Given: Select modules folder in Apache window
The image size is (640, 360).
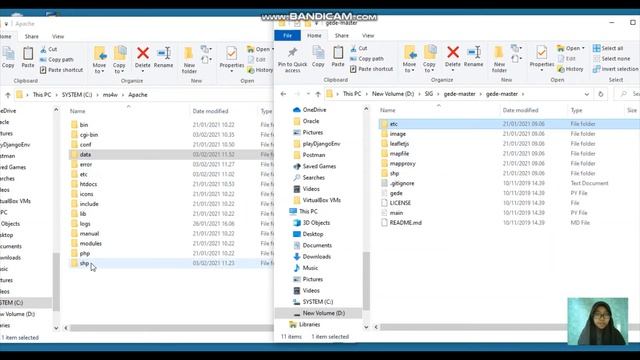Looking at the screenshot, I should (x=90, y=244).
